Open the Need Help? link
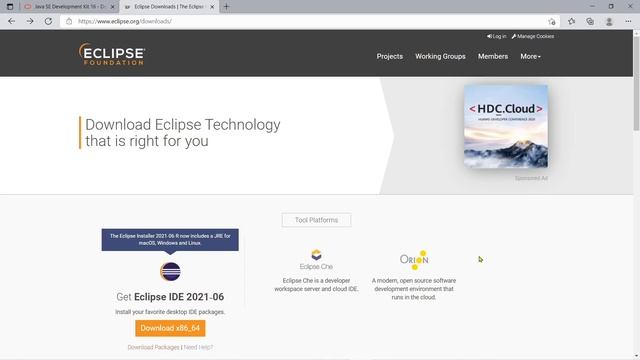 [198, 347]
